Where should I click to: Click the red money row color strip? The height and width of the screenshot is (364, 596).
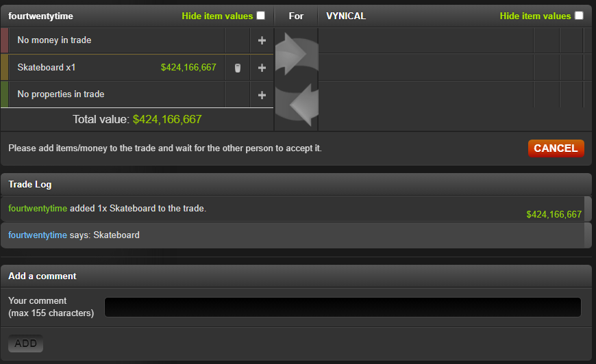[5, 40]
